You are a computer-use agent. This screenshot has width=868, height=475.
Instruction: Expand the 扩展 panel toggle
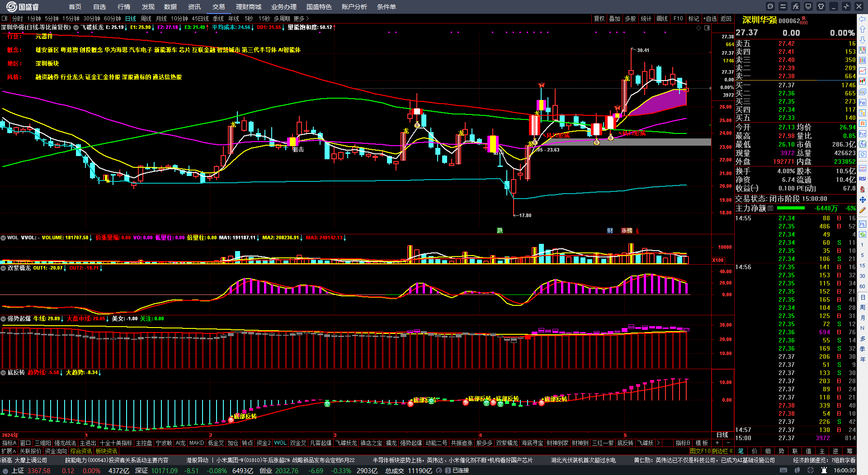coord(9,451)
